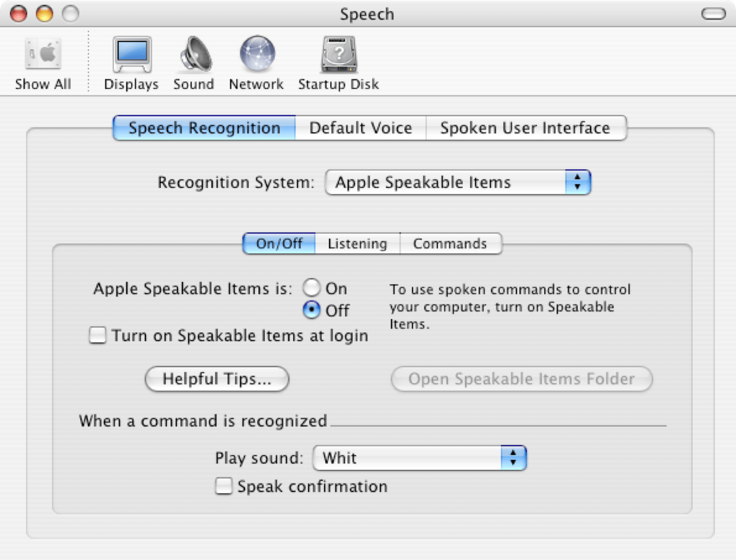Select the On radio button
Viewport: 736px width, 560px height.
click(312, 289)
